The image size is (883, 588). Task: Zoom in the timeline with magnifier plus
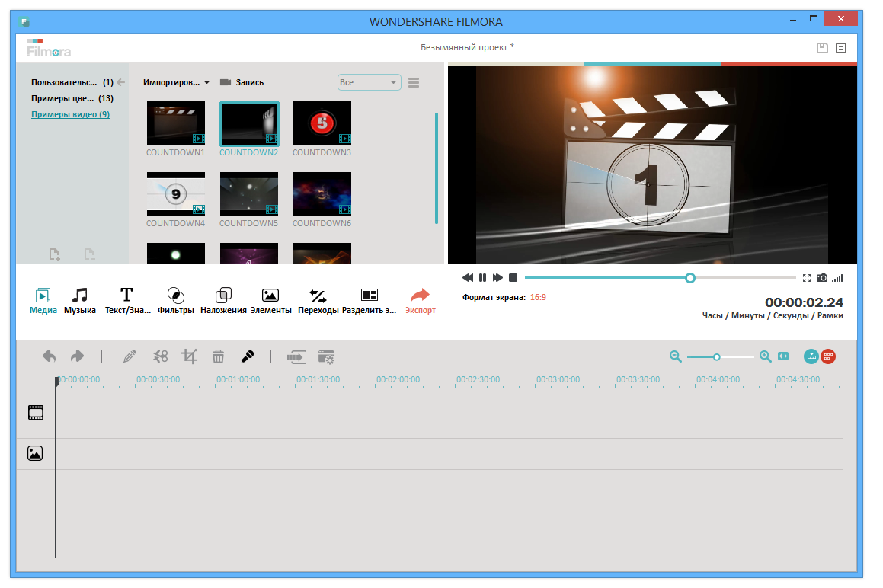[765, 356]
